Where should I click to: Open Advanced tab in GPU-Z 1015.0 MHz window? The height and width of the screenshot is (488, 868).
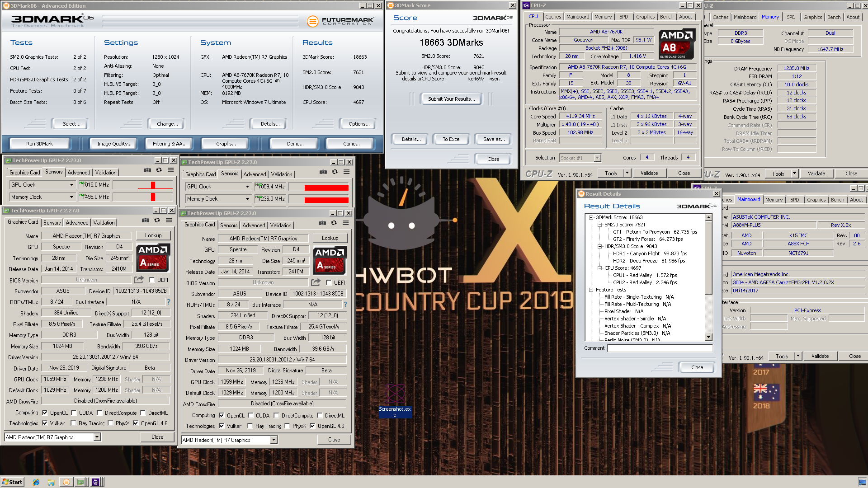[79, 173]
